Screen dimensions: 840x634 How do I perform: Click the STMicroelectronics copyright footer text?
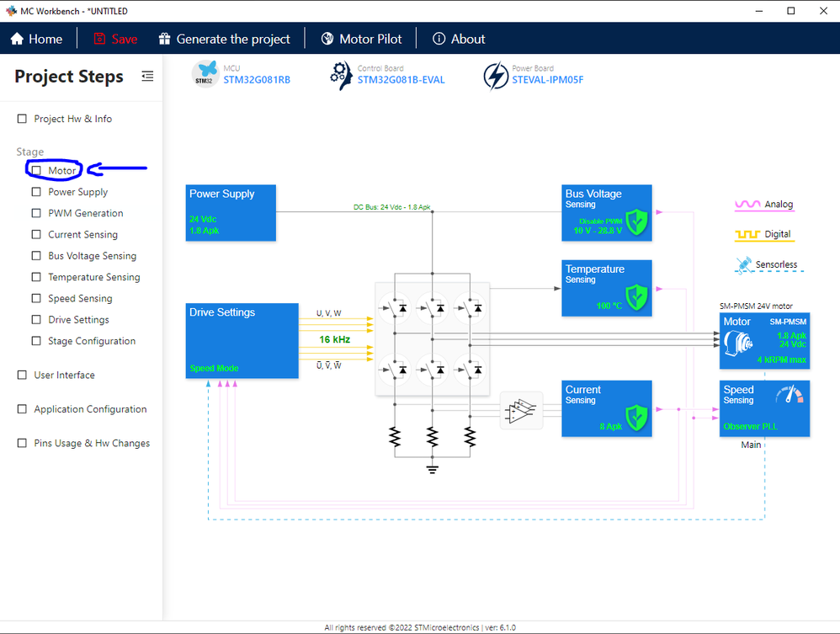(x=420, y=627)
